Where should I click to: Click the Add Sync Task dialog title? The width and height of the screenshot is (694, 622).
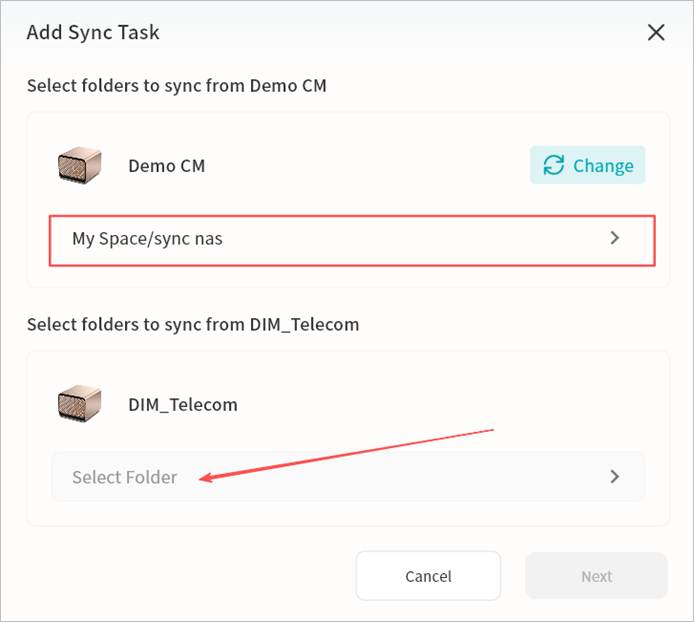pyautogui.click(x=93, y=32)
